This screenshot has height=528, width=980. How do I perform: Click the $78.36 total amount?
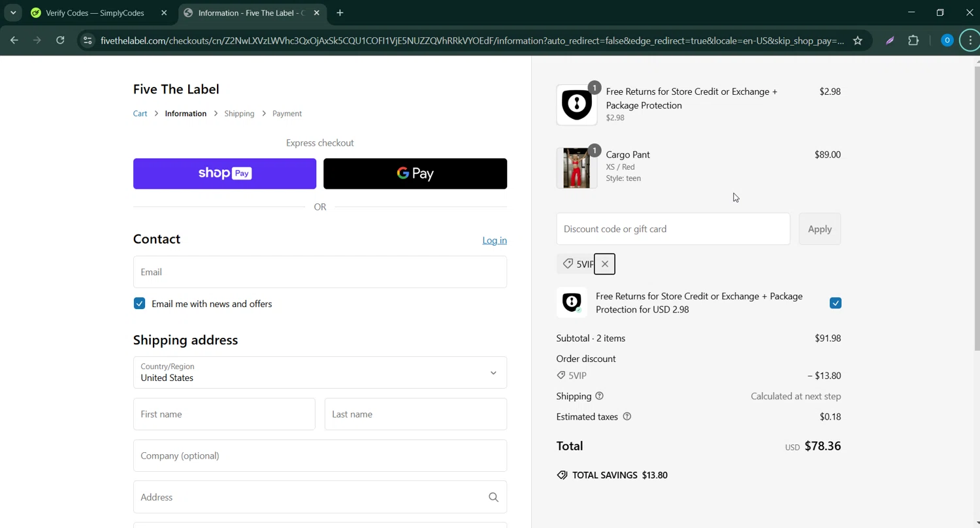click(823, 446)
